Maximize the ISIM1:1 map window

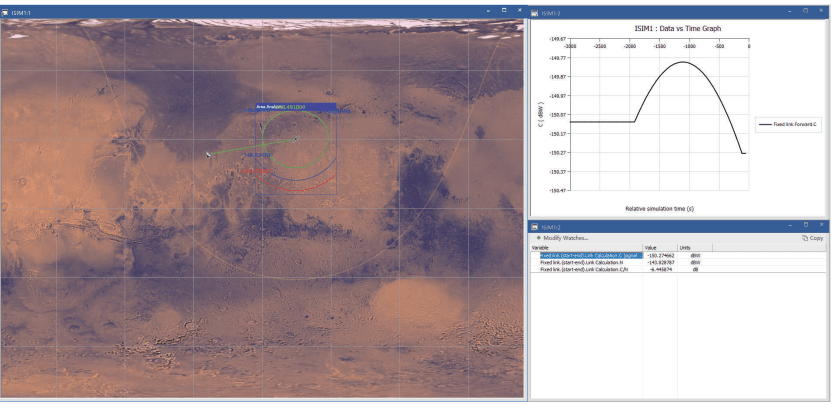[504, 11]
